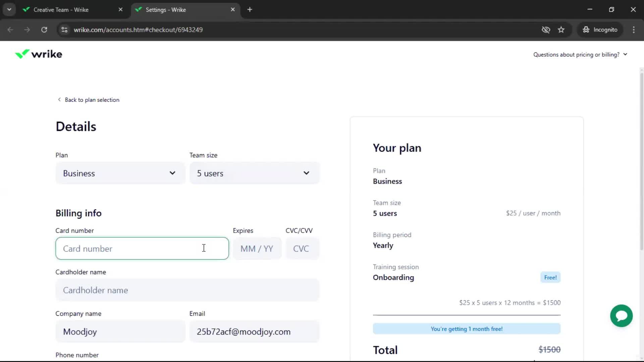This screenshot has height=362, width=644.
Task: Click the $25 / user / month text
Action: coord(533,213)
